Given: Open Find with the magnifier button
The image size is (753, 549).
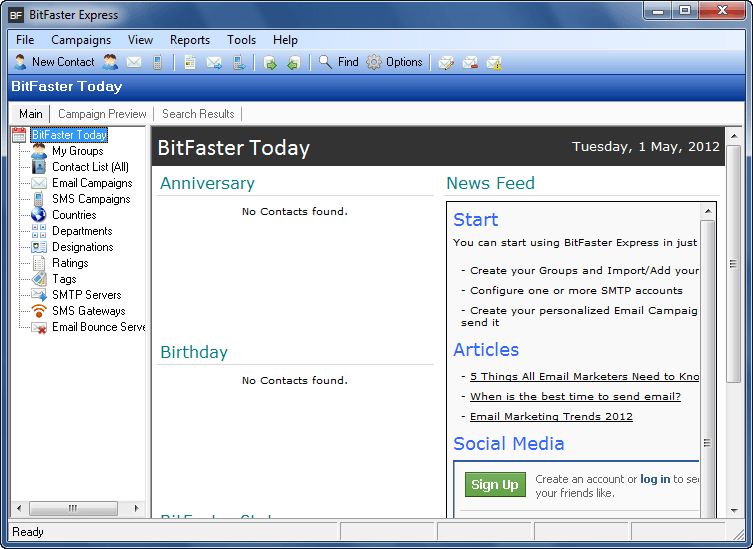Looking at the screenshot, I should click(x=339, y=62).
